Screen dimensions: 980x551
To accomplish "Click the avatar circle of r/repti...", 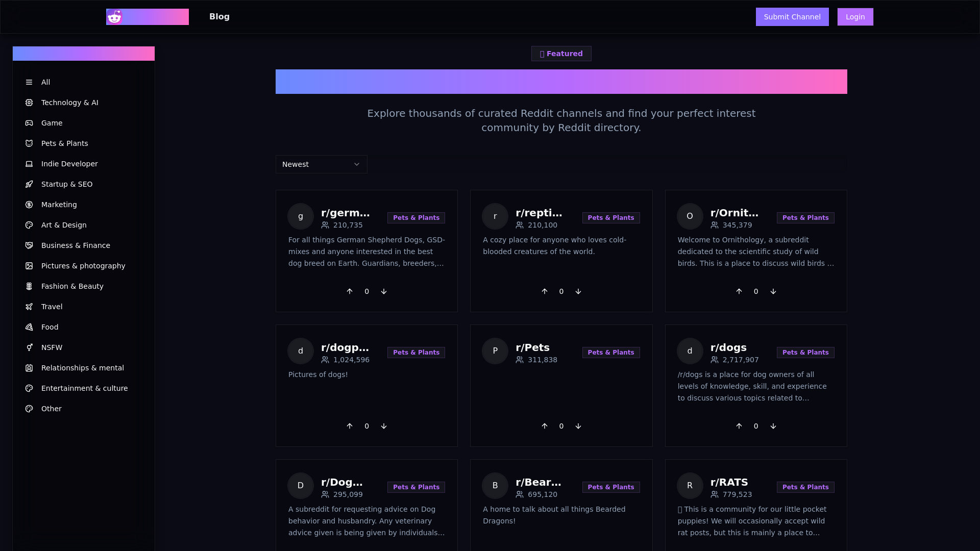I will pyautogui.click(x=495, y=216).
